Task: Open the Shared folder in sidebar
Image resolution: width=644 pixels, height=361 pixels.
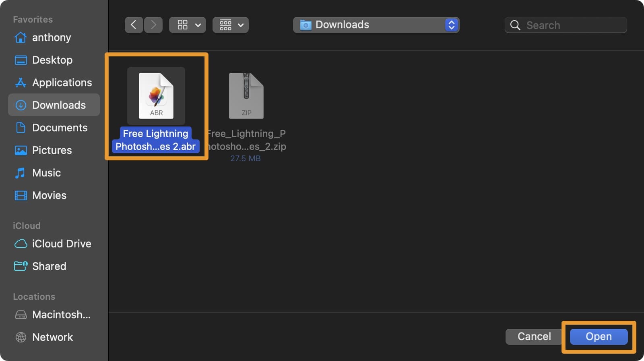Action: click(49, 266)
